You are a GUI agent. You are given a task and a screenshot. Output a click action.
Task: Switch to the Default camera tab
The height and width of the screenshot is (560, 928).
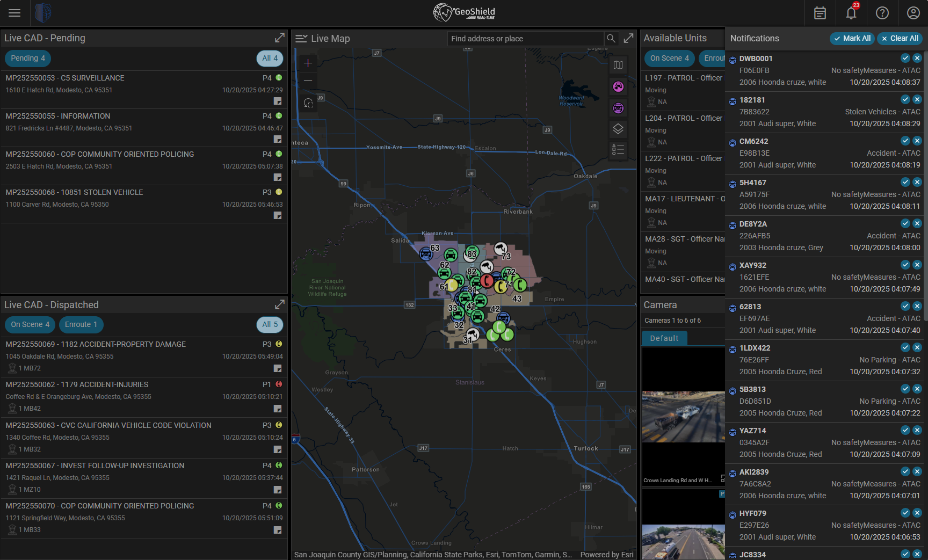pos(664,338)
